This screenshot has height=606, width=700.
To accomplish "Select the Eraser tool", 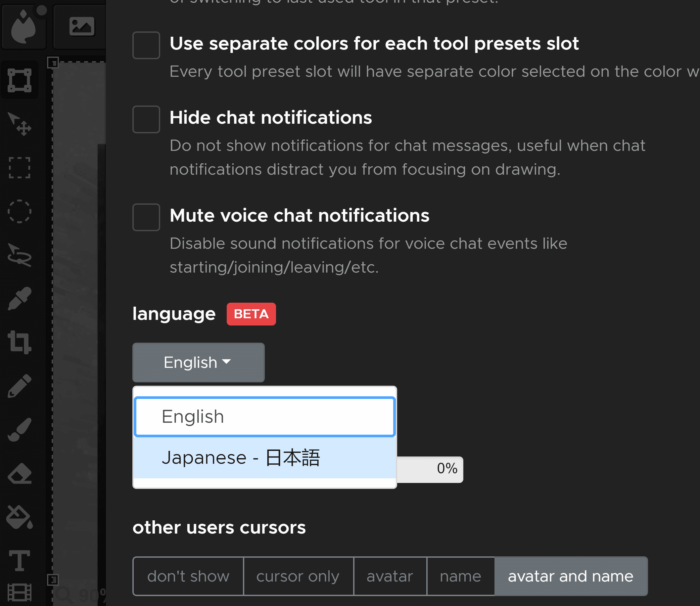I will coord(20,473).
